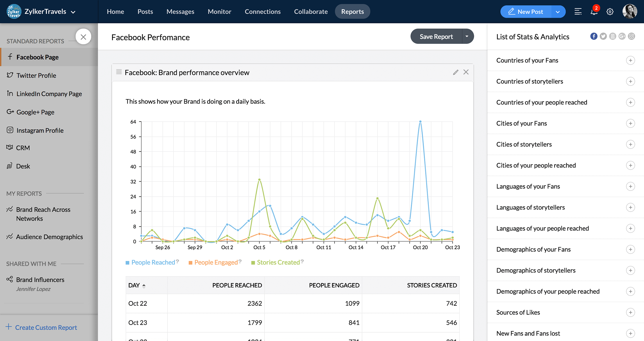Add Demographics of your Fans stat
644x341 pixels.
point(630,249)
